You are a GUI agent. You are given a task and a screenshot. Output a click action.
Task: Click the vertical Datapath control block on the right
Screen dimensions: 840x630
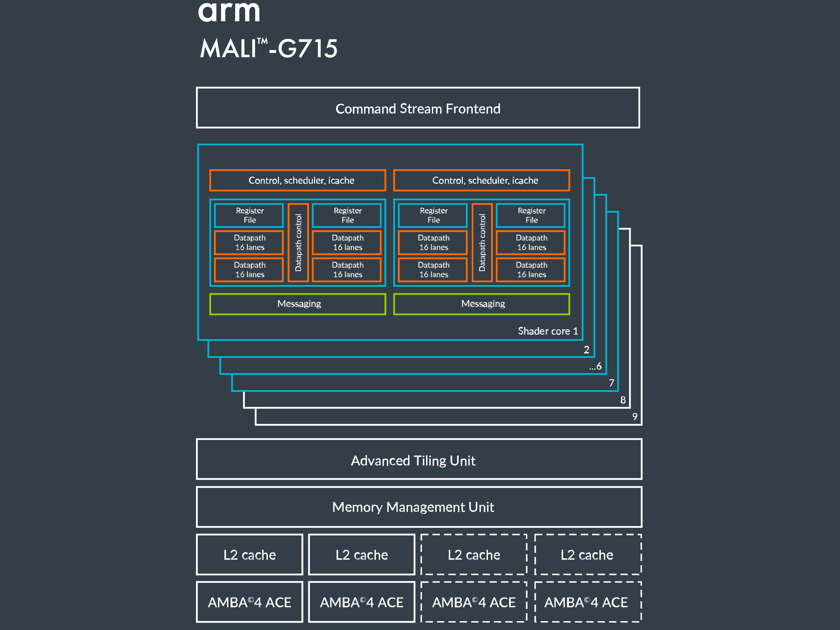pos(482,243)
